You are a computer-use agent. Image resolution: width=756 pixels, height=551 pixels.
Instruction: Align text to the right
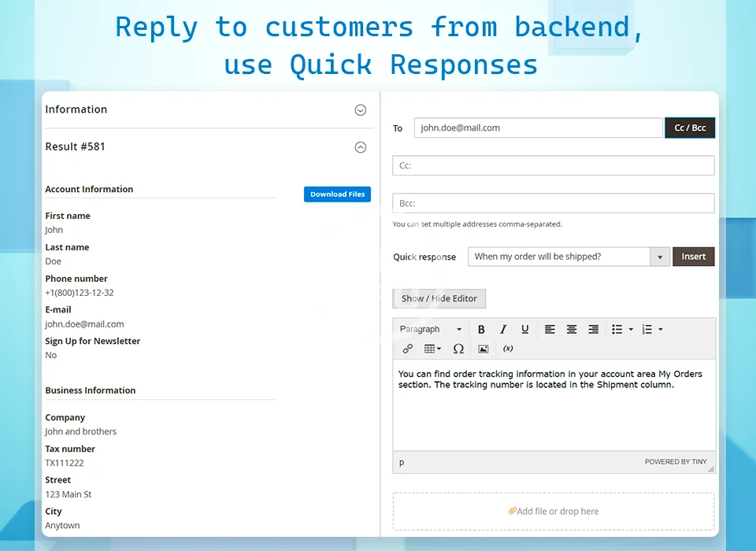[593, 330]
